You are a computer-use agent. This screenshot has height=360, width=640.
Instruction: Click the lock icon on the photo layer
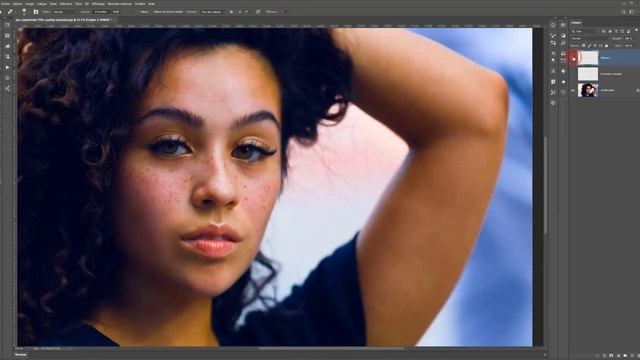point(638,90)
